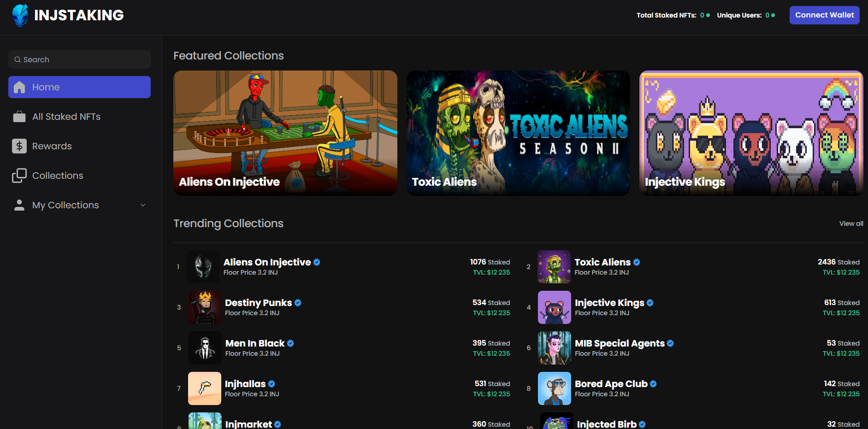The height and width of the screenshot is (429, 868).
Task: Click the Connect Wallet button
Action: pos(824,15)
